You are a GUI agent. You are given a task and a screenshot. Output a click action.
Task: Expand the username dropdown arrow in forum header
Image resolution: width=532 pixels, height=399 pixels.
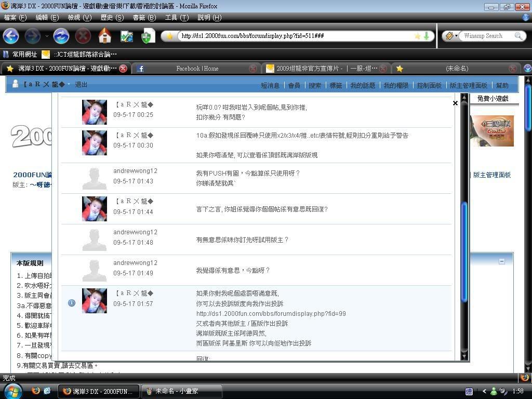click(68, 85)
